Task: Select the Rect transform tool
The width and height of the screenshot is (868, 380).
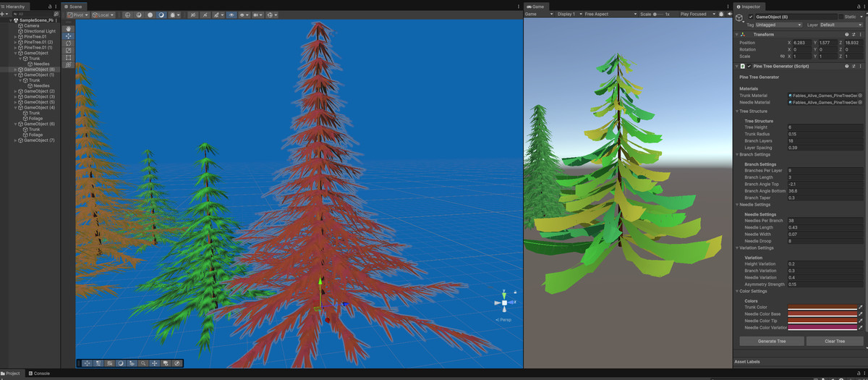Action: pyautogui.click(x=69, y=57)
